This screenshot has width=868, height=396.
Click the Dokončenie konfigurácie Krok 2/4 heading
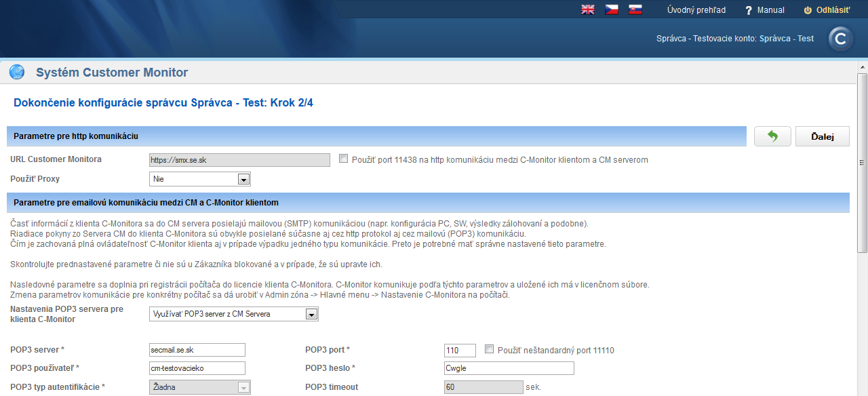pyautogui.click(x=163, y=103)
